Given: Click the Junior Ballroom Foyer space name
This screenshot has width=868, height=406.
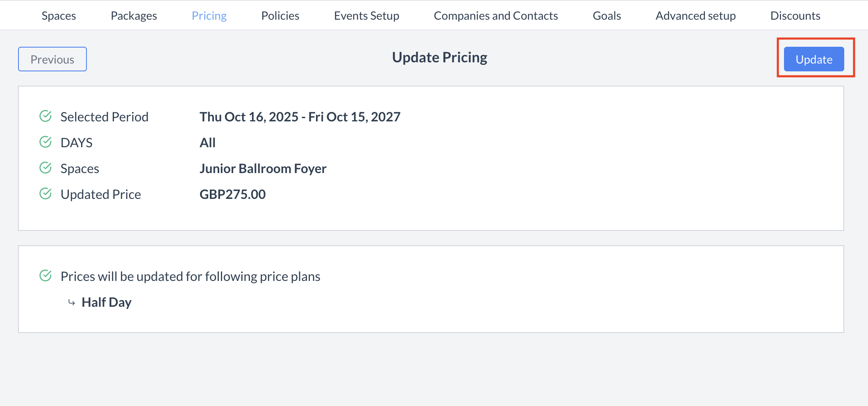Looking at the screenshot, I should click(x=263, y=168).
